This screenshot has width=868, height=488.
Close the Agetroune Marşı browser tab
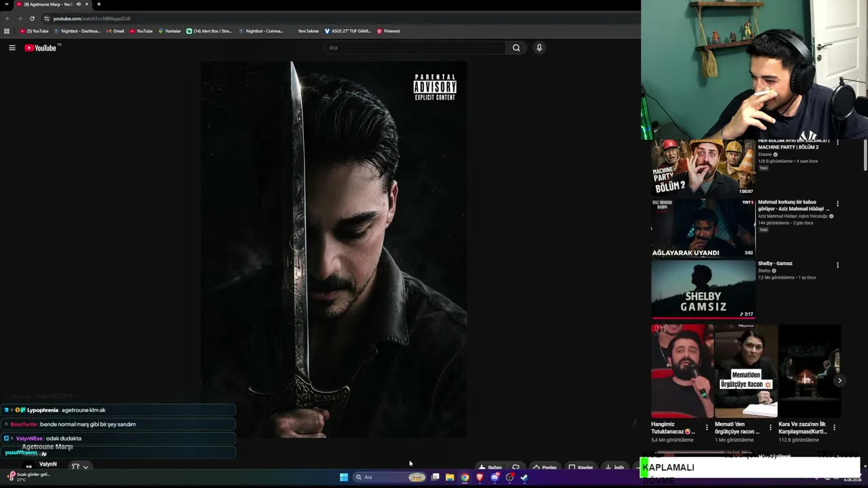[87, 4]
